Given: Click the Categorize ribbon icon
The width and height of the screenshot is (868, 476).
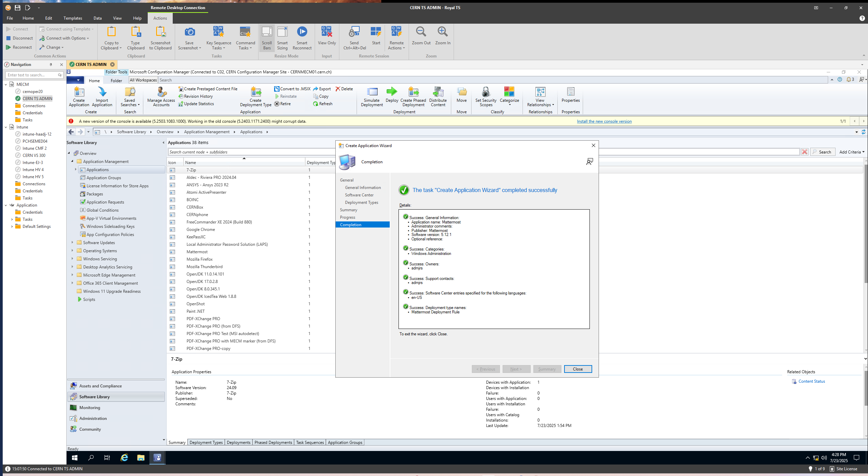Looking at the screenshot, I should pyautogui.click(x=509, y=96).
